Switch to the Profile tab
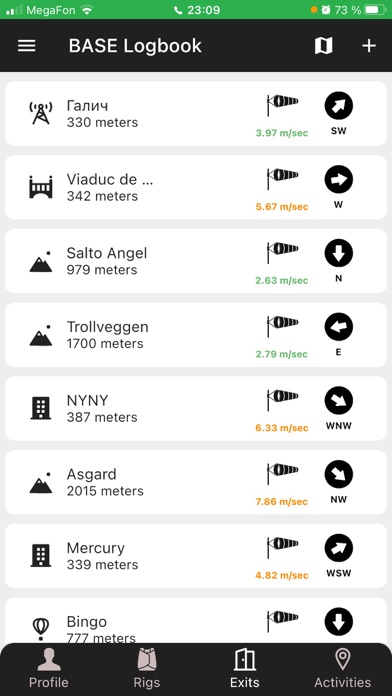Screen dimensions: 392x696 point(49,669)
